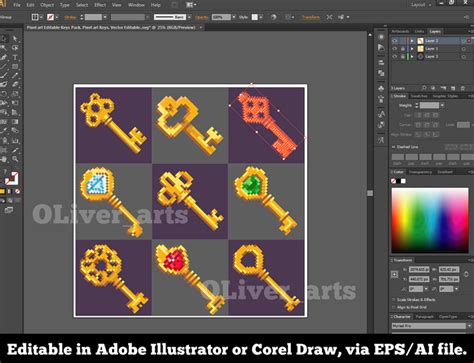Image resolution: width=474 pixels, height=363 pixels.
Task: Select the Hand tool
Action: [x=4, y=159]
